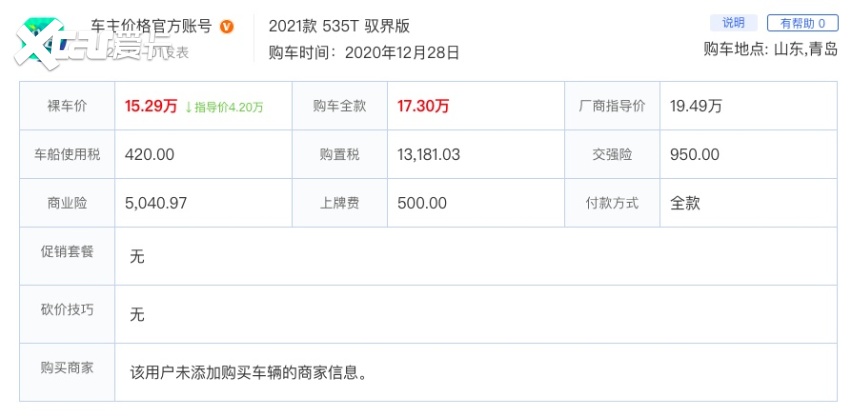Click the 13,181.03 purchase tax value
The width and height of the screenshot is (852, 417).
pos(428,154)
